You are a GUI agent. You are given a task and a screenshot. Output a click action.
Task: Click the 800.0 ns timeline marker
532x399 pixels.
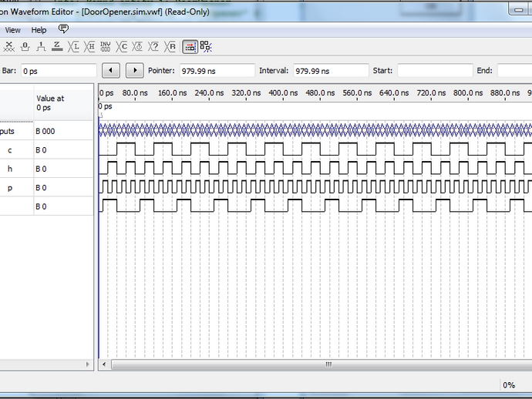point(468,93)
